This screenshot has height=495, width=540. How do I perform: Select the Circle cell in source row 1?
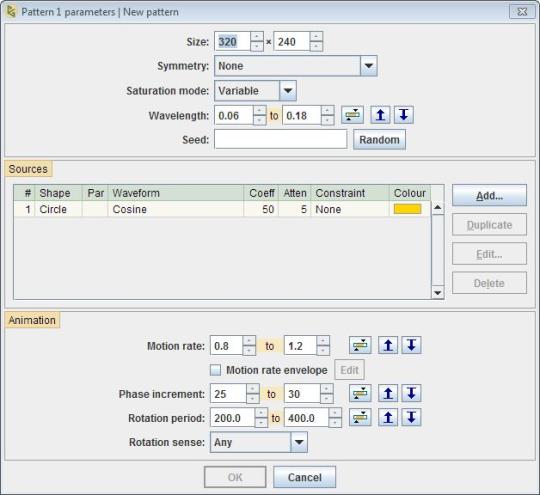pos(59,209)
